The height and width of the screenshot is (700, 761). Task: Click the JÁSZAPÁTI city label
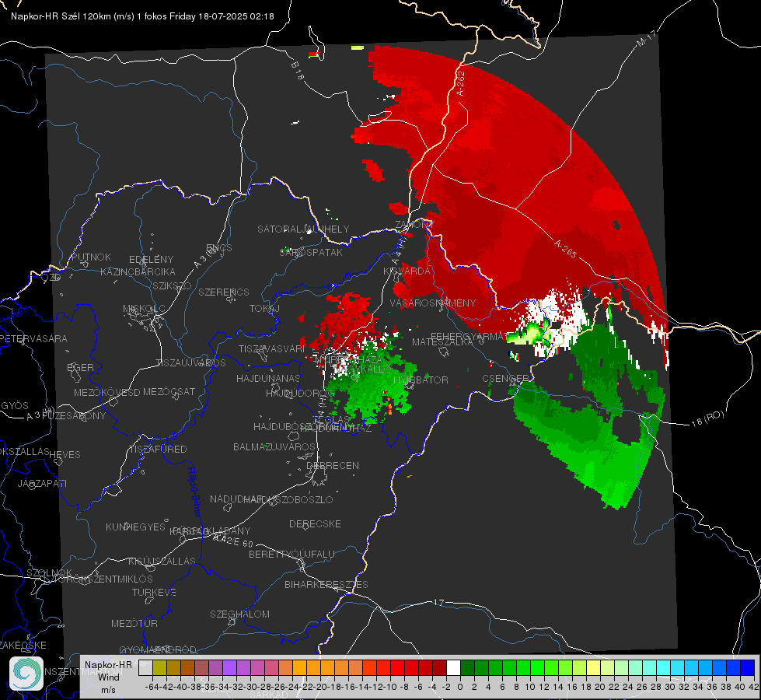(42, 483)
